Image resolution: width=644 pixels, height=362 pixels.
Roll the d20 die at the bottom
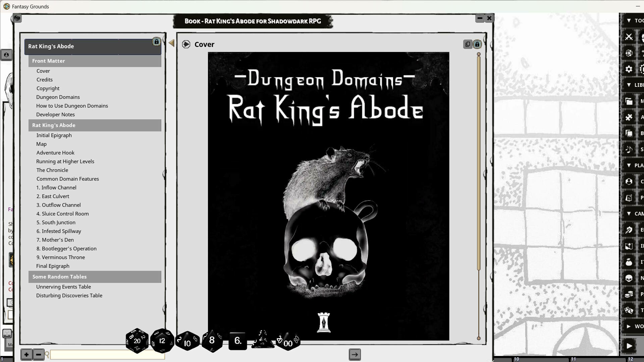[x=137, y=341]
